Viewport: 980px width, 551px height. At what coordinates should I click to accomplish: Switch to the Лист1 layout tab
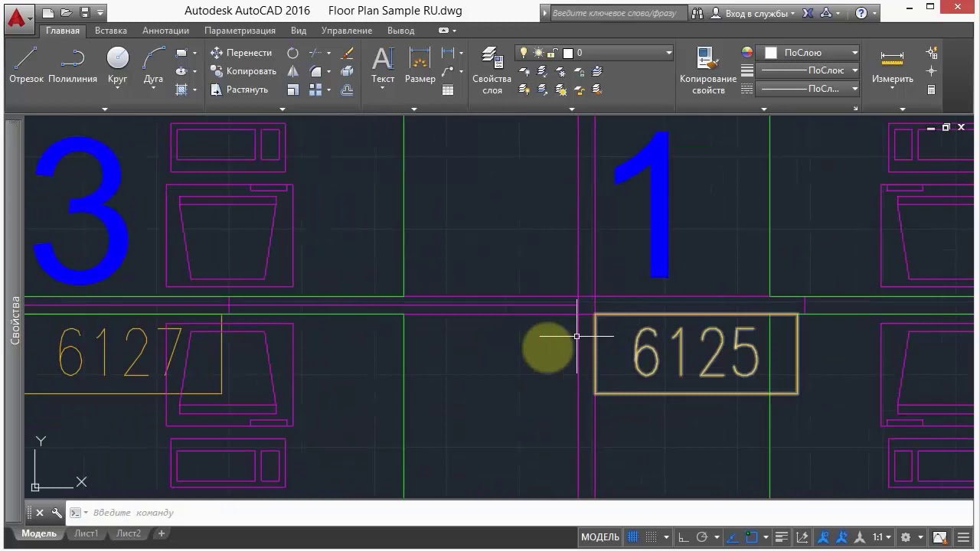86,533
